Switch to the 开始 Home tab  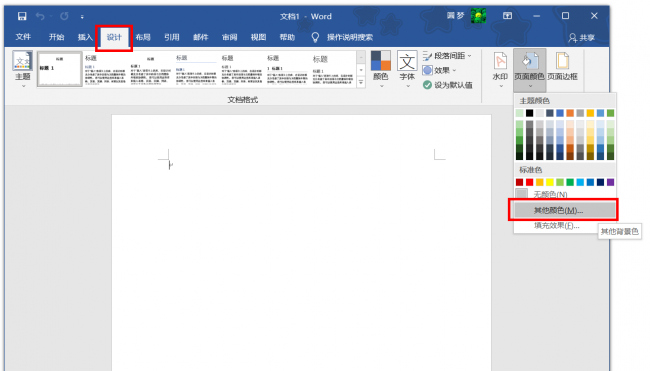pos(56,37)
